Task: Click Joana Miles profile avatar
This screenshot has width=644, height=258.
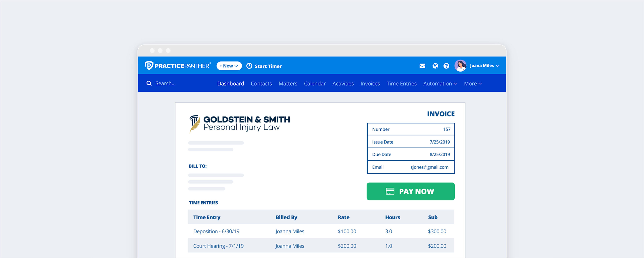Action: point(460,66)
